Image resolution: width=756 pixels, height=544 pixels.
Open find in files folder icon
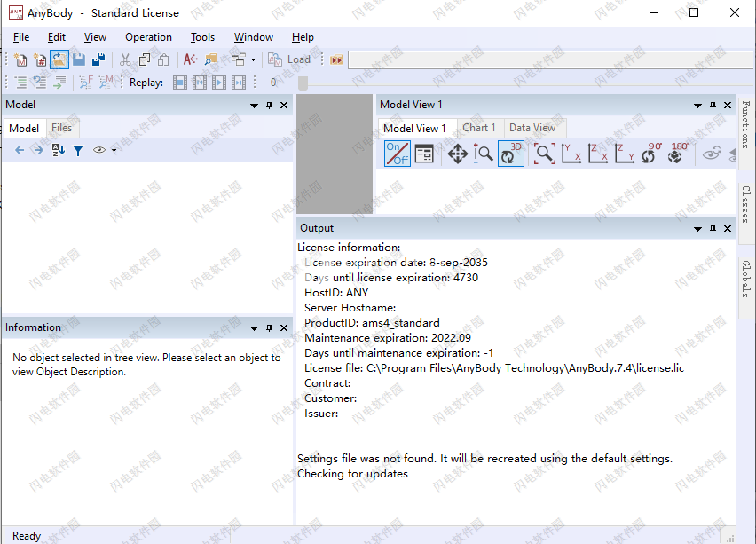click(210, 59)
